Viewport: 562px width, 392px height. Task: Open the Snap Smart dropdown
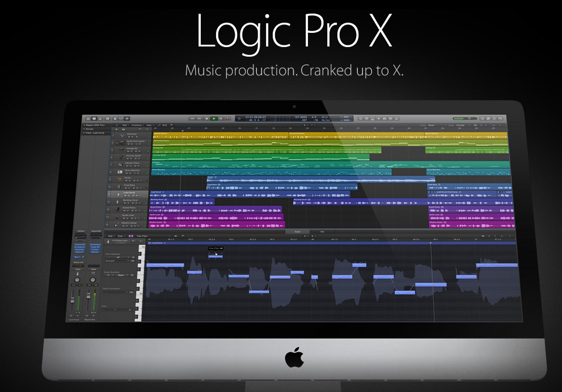click(437, 125)
